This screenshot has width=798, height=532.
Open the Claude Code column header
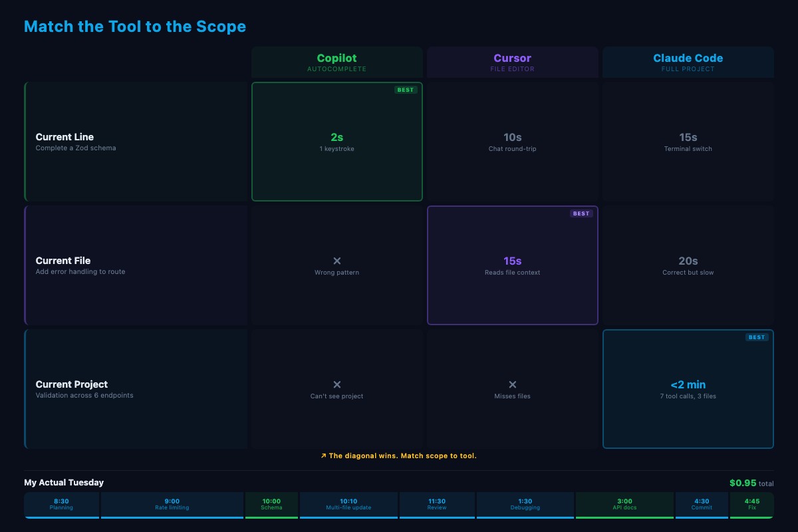[688, 62]
